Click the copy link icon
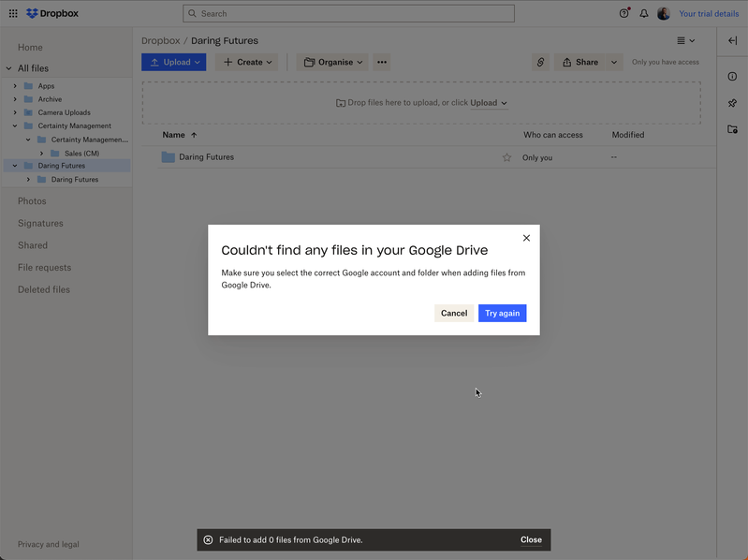Viewport: 748px width, 560px height. point(540,63)
